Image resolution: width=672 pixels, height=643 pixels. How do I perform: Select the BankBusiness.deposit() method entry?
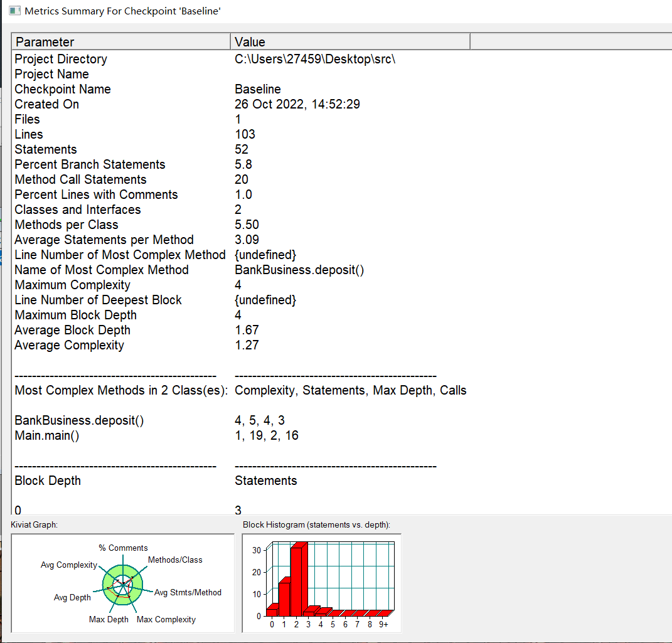coord(79,420)
